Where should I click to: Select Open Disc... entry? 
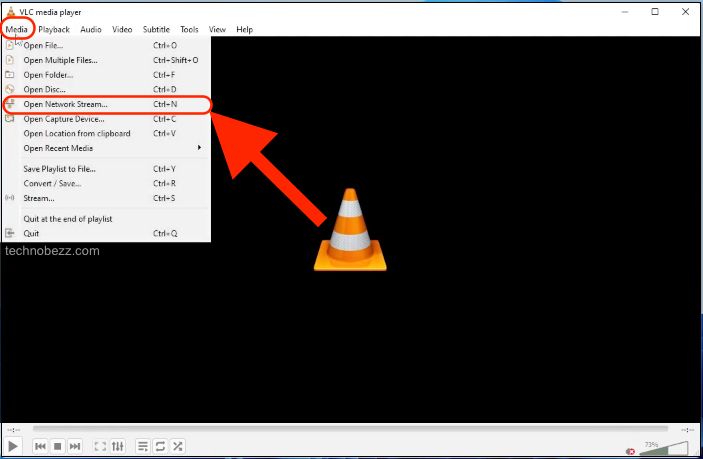pyautogui.click(x=106, y=89)
